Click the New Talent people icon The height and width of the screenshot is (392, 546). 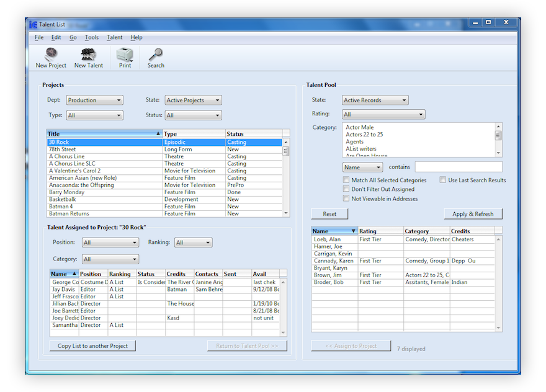[x=89, y=55]
